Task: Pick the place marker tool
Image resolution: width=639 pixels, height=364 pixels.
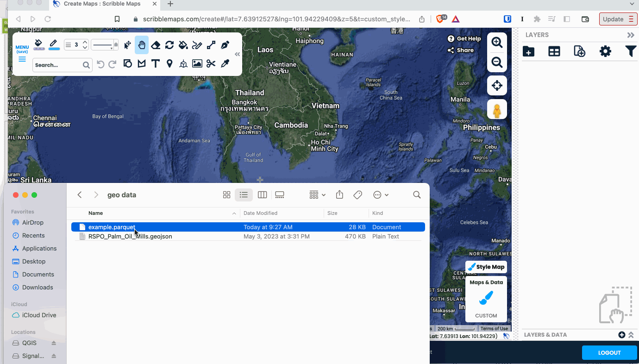Action: click(169, 63)
